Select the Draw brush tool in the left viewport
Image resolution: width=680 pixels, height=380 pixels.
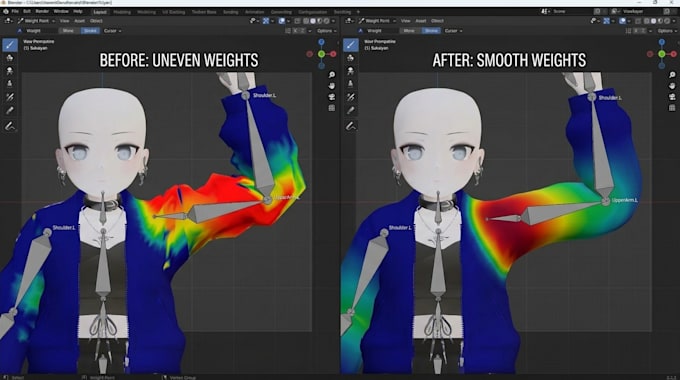[x=10, y=45]
